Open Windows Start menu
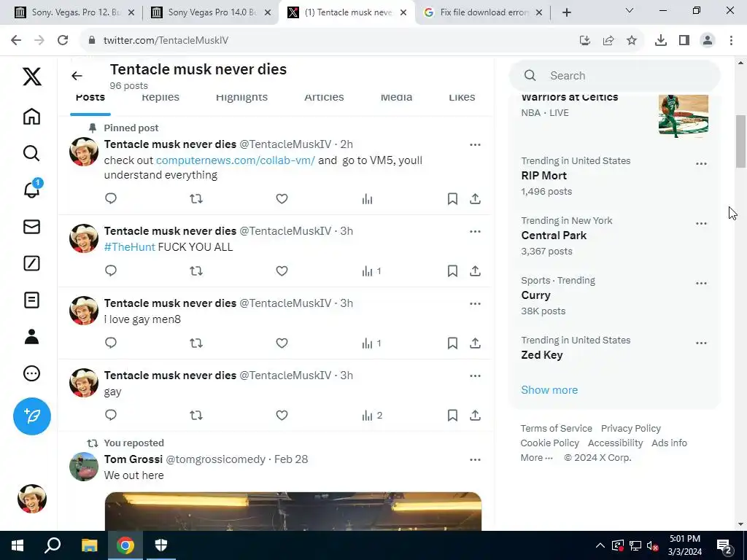Viewport: 747px width, 560px height. tap(18, 545)
